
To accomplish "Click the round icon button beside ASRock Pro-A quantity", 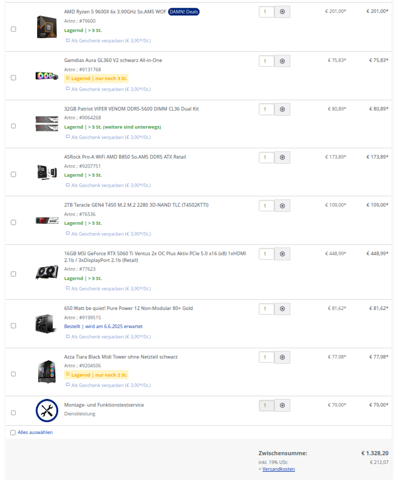I will [282, 157].
